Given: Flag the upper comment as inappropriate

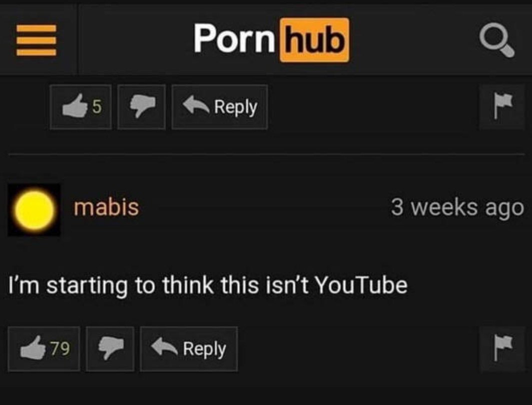Looking at the screenshot, I should [502, 107].
